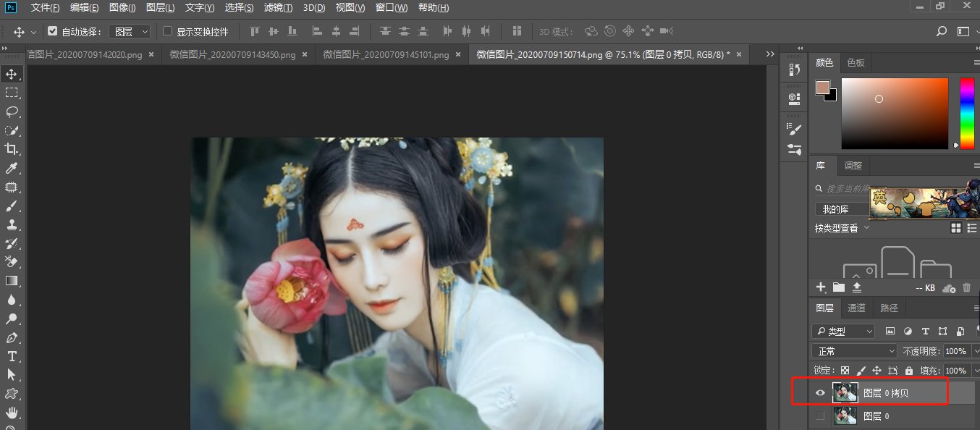This screenshot has width=980, height=430.
Task: Click the align horizontal centers icon
Action: click(336, 31)
